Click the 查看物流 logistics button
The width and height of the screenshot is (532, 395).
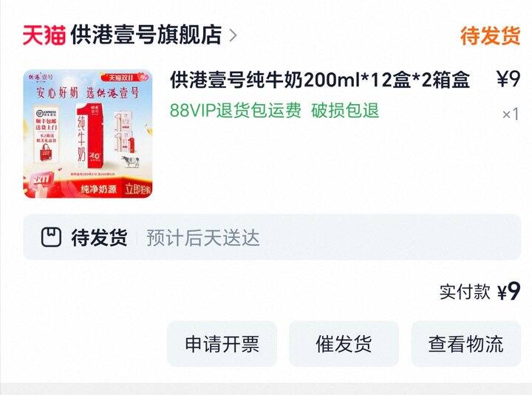click(x=465, y=344)
